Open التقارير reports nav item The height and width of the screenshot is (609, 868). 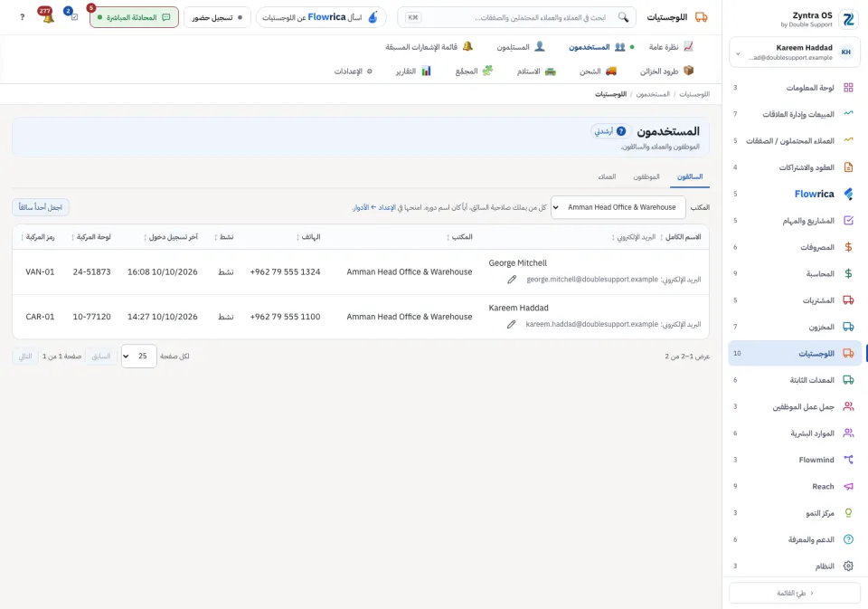413,71
